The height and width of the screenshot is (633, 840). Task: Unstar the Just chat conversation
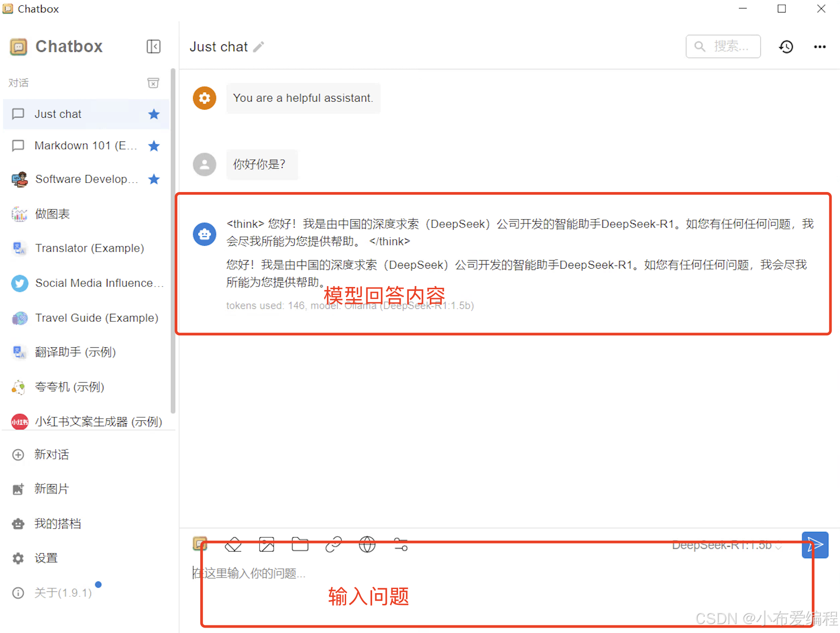[154, 114]
